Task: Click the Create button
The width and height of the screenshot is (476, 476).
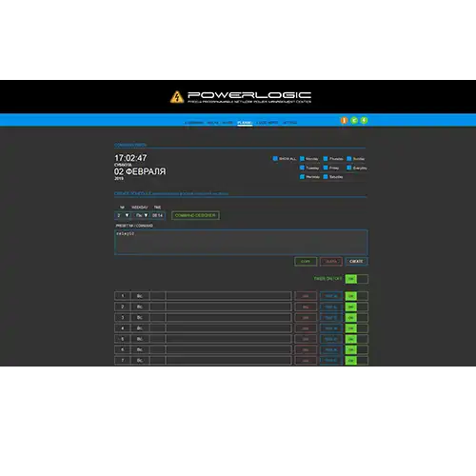Action: (356, 262)
